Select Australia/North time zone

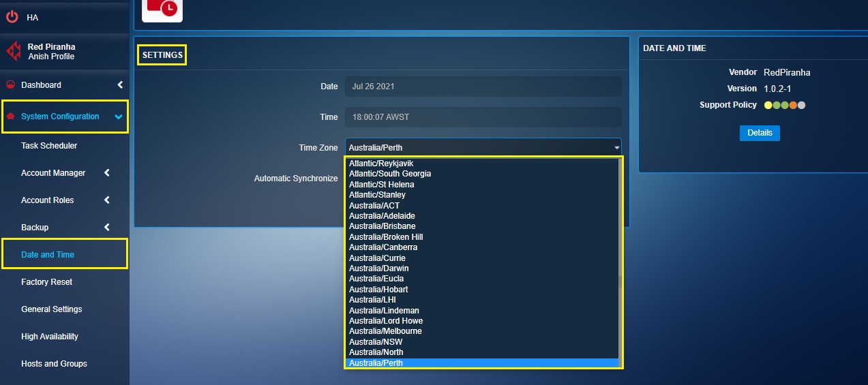click(x=481, y=352)
